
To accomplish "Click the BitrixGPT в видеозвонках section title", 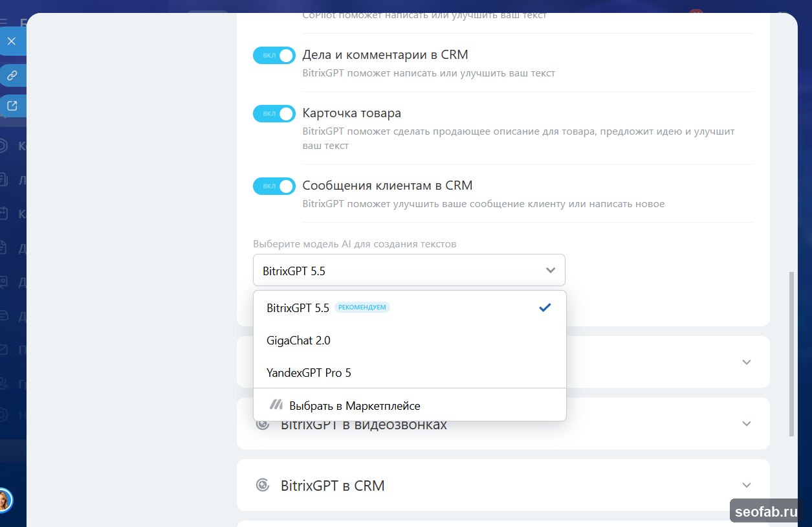I will [x=364, y=426].
